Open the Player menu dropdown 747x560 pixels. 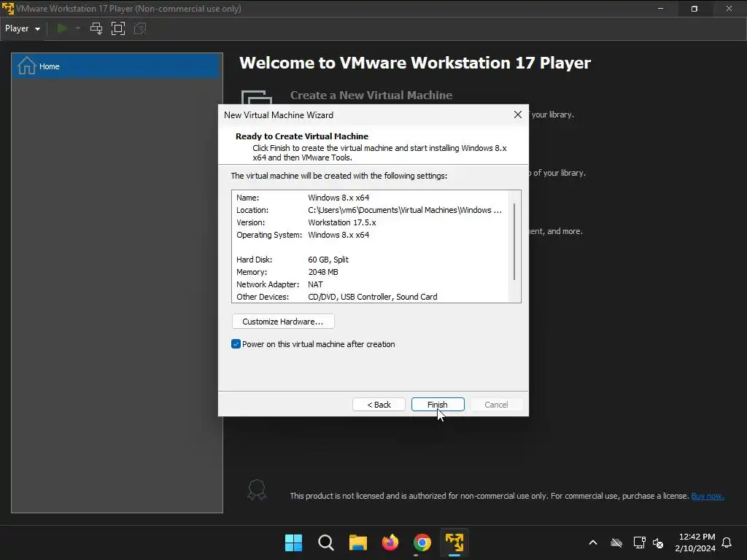click(23, 28)
